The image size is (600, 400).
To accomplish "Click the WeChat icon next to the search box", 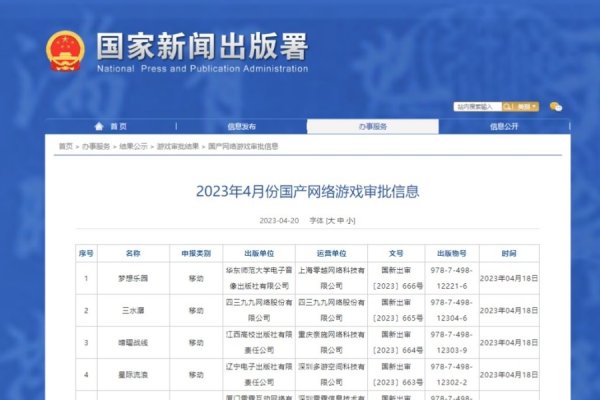I will point(556,107).
